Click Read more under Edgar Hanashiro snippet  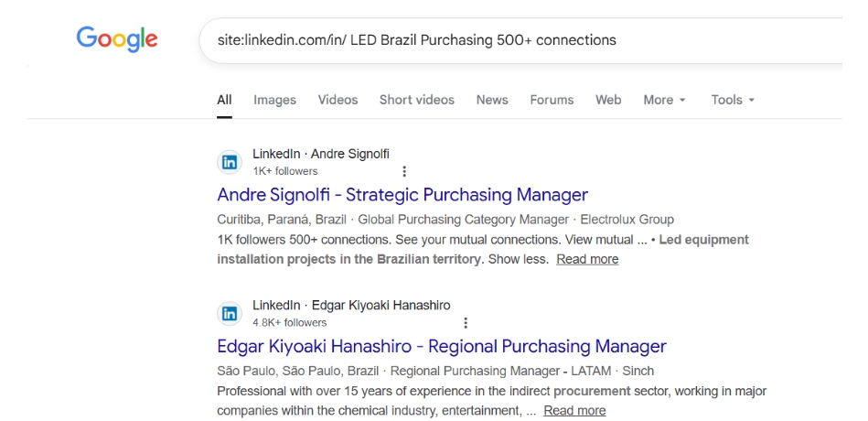click(574, 410)
